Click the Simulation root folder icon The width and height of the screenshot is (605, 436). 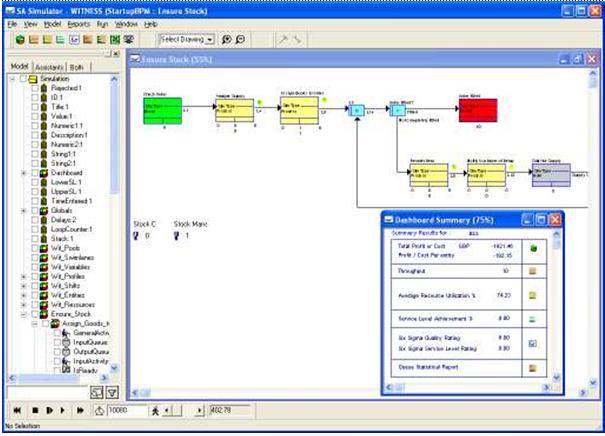tap(34, 79)
